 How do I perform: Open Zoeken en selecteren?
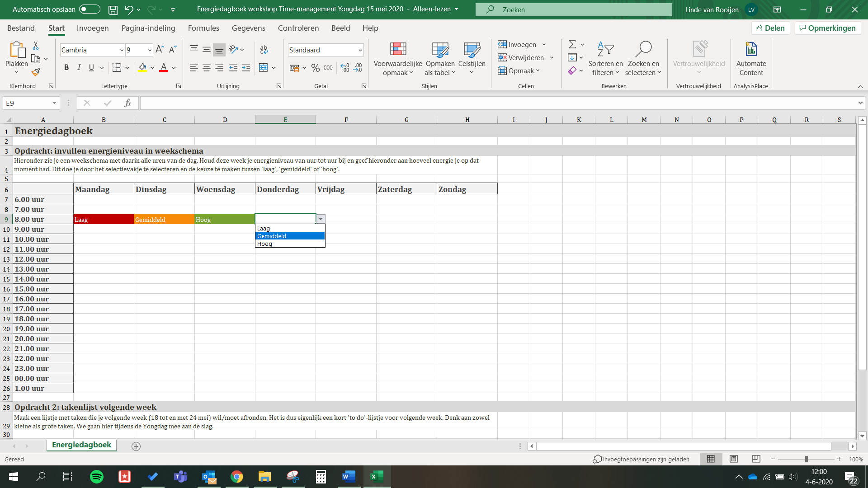point(643,59)
